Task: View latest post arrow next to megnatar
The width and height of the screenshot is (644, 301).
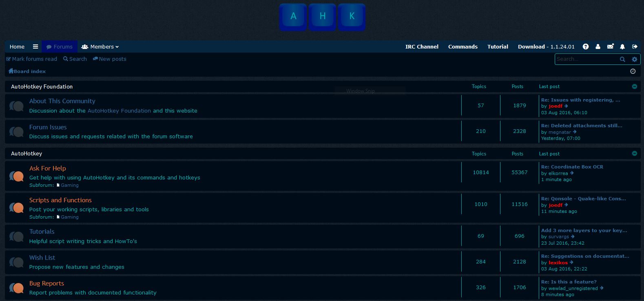Action: (x=575, y=132)
